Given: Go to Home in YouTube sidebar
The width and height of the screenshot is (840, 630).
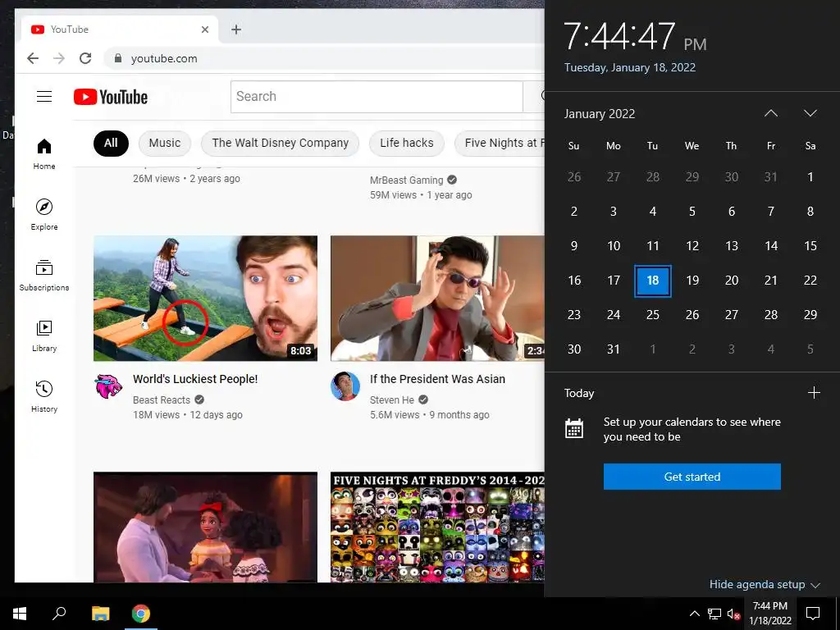Looking at the screenshot, I should [x=44, y=154].
